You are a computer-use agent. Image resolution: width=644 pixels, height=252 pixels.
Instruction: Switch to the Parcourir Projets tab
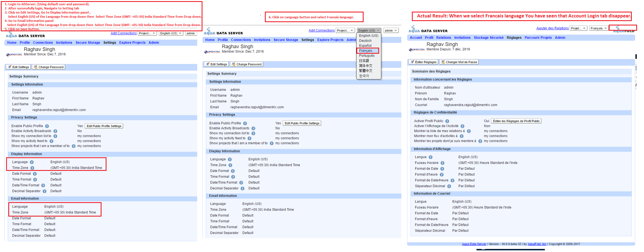click(538, 38)
